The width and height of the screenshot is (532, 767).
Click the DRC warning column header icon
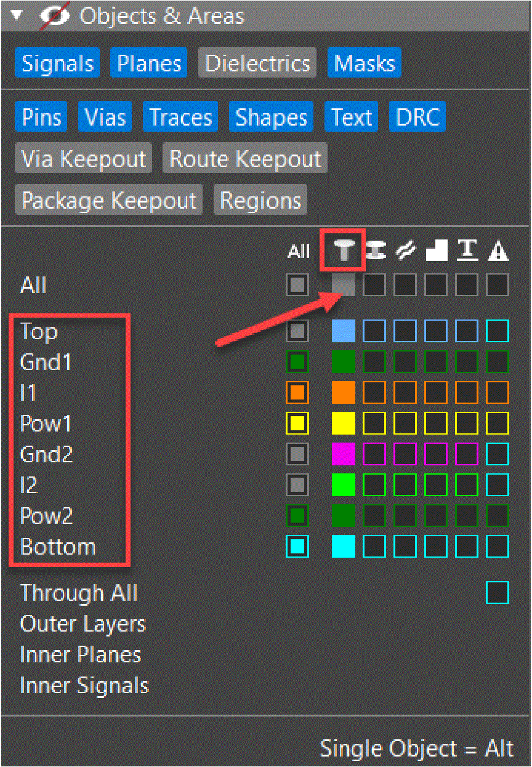coord(498,250)
